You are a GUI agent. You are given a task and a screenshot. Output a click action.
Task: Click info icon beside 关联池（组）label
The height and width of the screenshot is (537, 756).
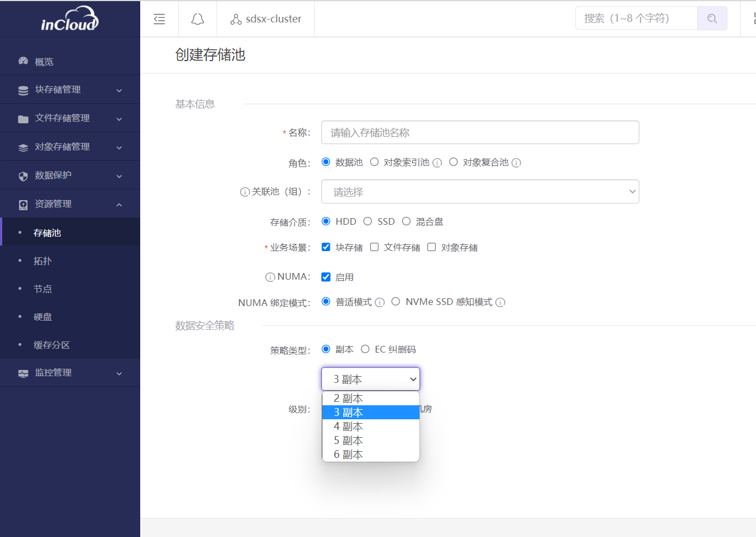(245, 192)
